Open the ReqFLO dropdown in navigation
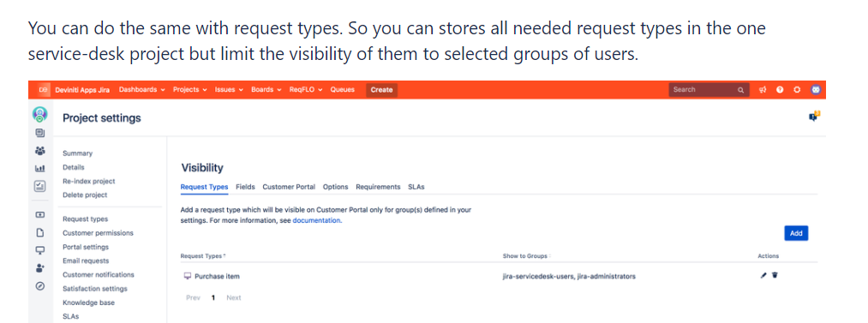Viewport: 868px width, 323px height. point(306,90)
